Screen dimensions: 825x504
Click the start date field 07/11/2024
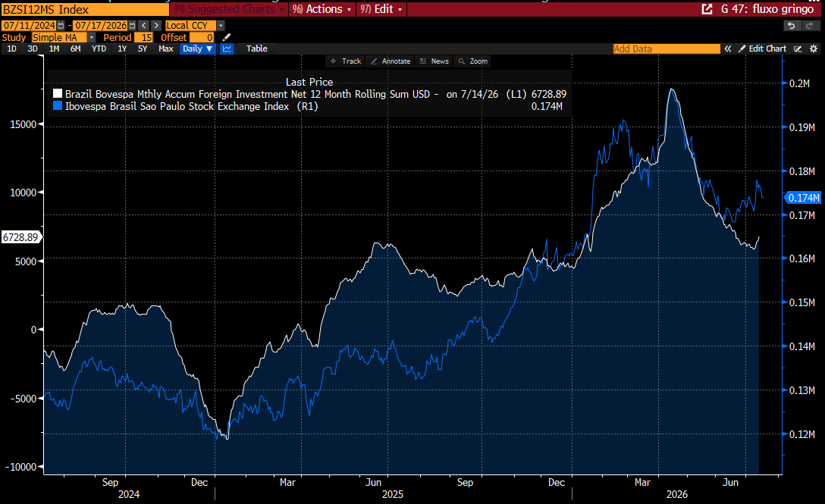30,25
